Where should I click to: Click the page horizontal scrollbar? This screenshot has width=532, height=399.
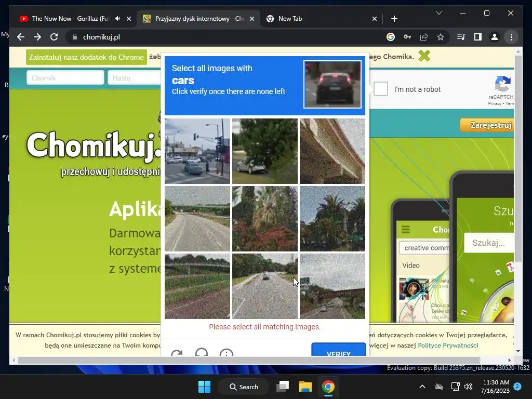(249, 361)
